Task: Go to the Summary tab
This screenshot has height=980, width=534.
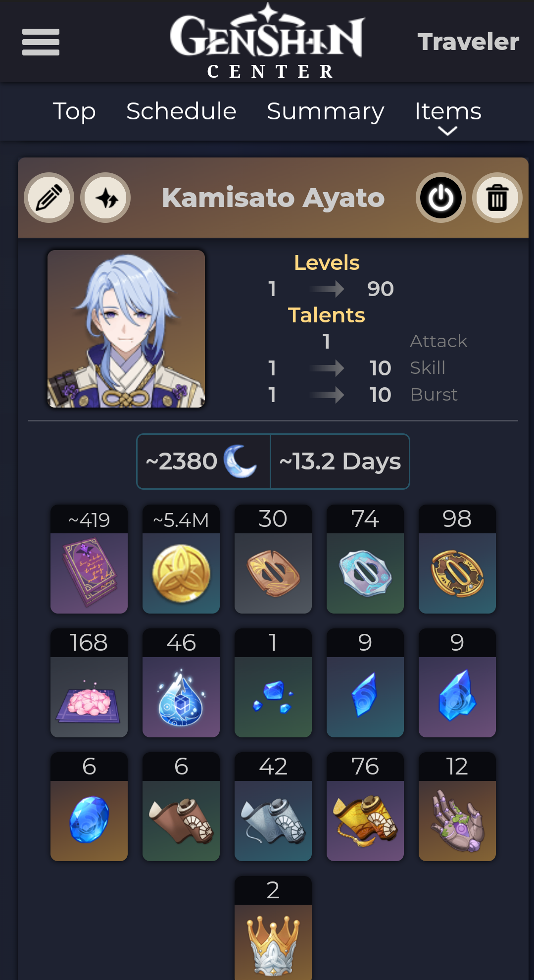Action: coord(325,111)
